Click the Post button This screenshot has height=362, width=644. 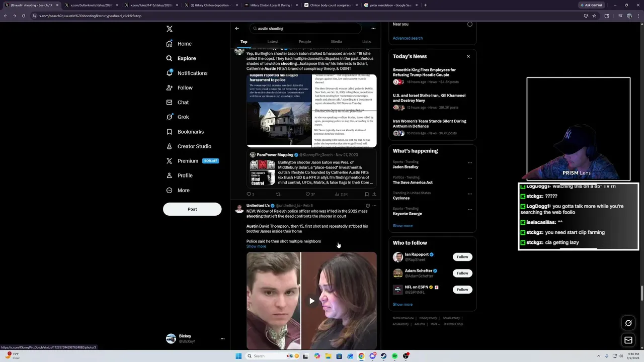pyautogui.click(x=192, y=209)
